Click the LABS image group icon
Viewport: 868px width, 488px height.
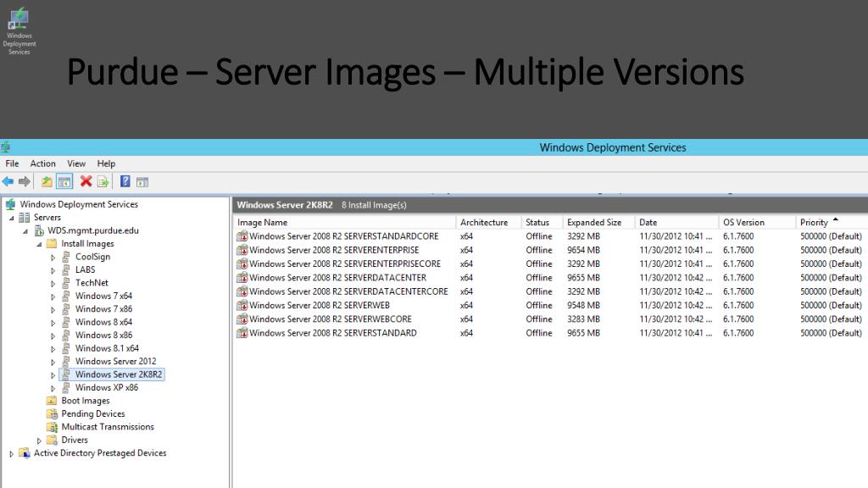point(66,270)
